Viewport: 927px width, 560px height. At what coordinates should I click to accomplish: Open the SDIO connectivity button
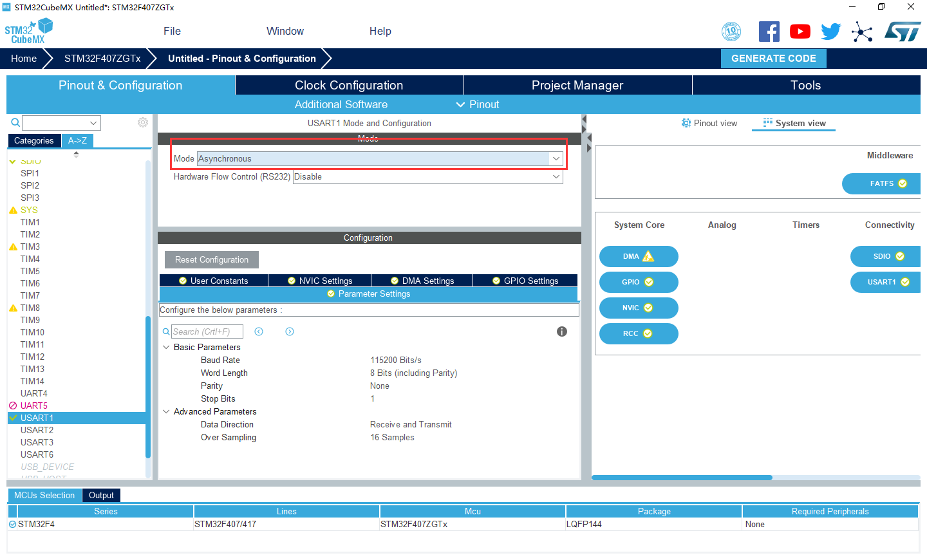886,256
